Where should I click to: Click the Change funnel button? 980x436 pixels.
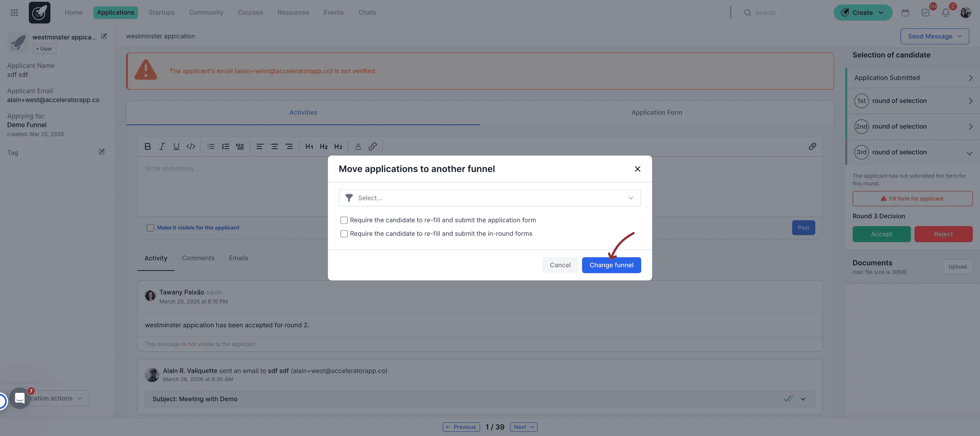611,265
